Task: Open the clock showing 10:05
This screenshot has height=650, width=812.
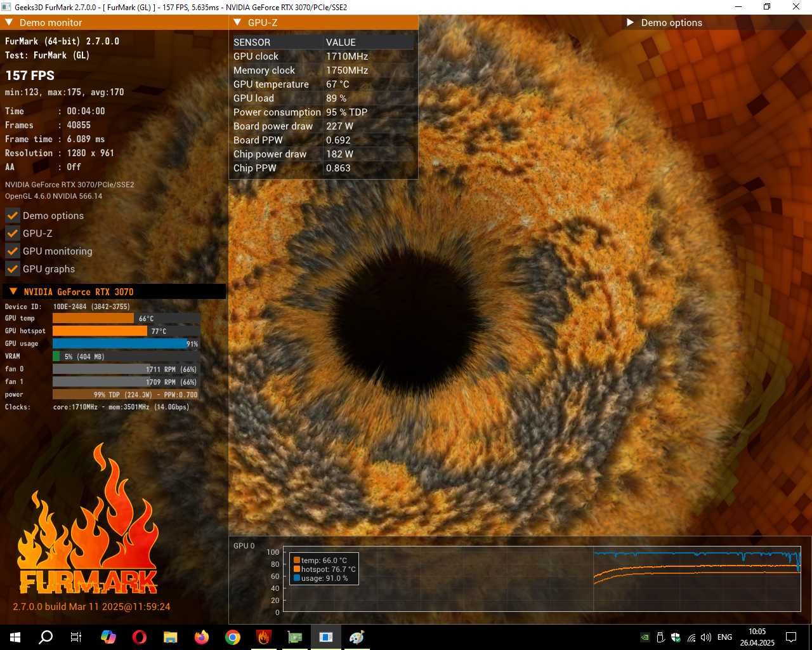Action: click(x=757, y=637)
